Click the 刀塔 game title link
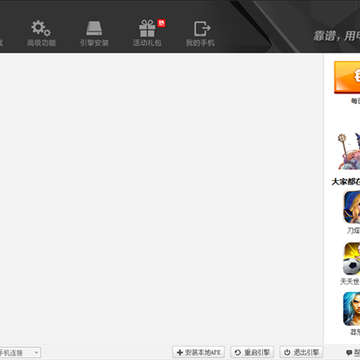The height and width of the screenshot is (360, 360). 353,231
